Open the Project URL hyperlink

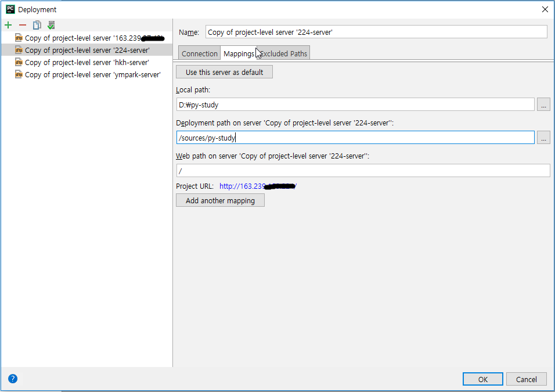coord(258,186)
